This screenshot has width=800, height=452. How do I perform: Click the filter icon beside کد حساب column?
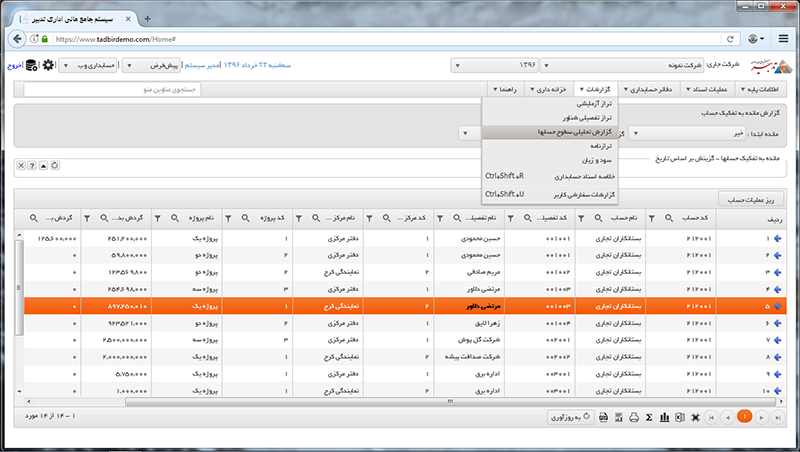[x=652, y=217]
